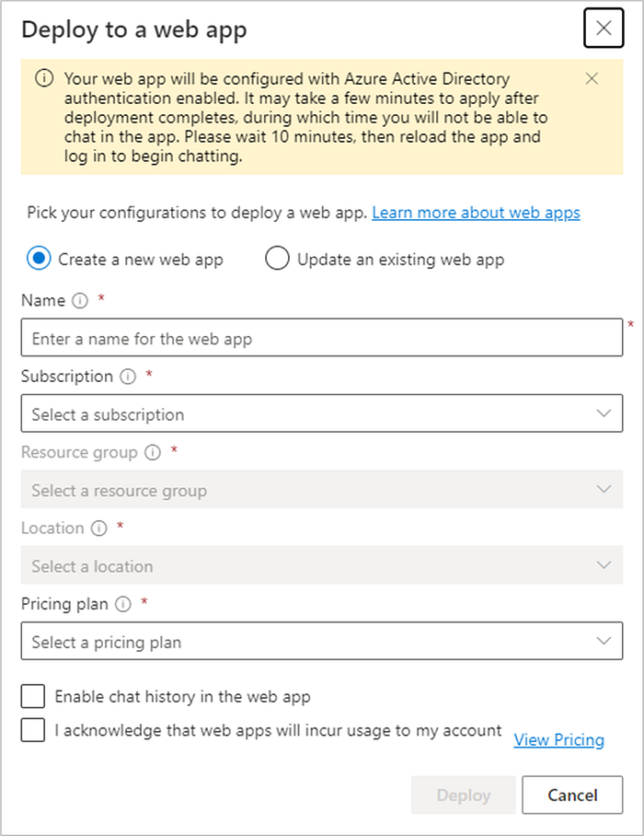The image size is (644, 836).
Task: Select Update an existing web app option
Action: (x=278, y=259)
